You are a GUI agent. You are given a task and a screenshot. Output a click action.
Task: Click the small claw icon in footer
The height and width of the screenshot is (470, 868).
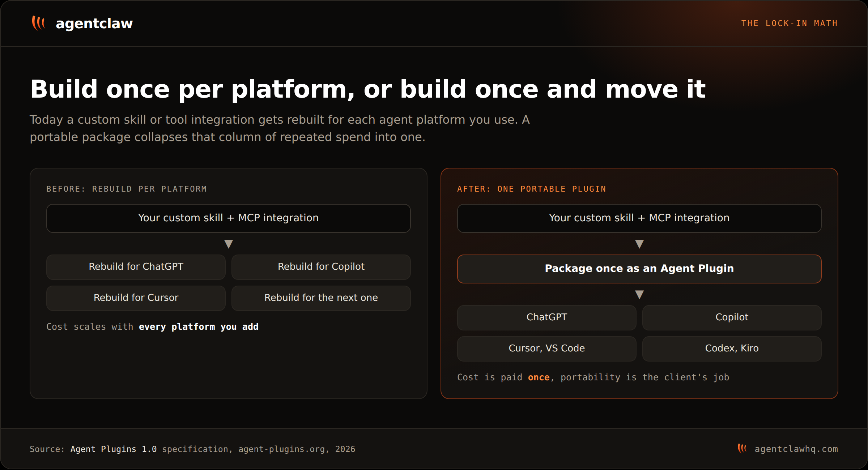coord(742,449)
